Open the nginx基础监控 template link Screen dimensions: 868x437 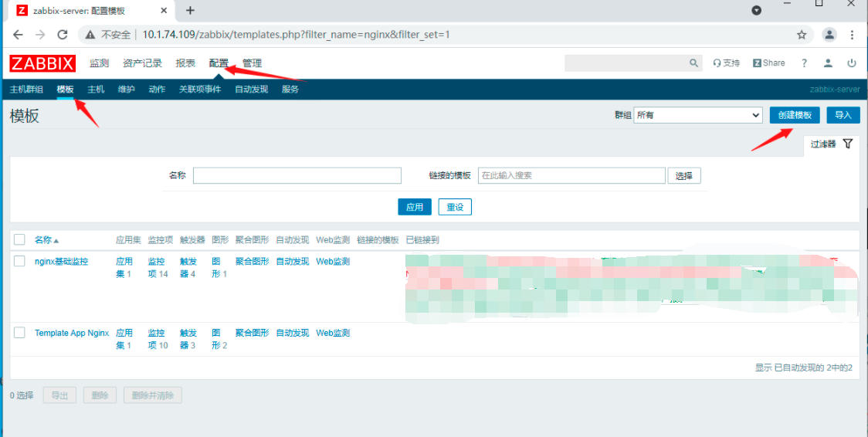click(62, 262)
